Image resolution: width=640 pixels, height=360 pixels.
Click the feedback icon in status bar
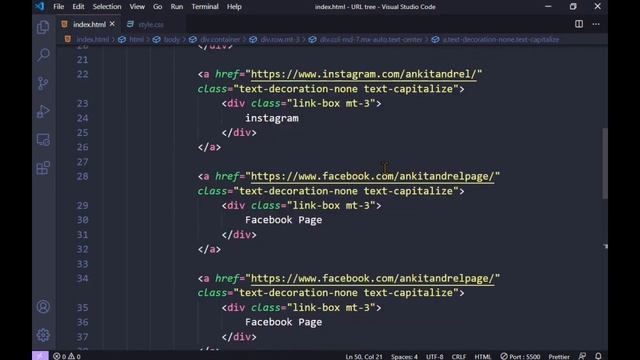point(582,356)
